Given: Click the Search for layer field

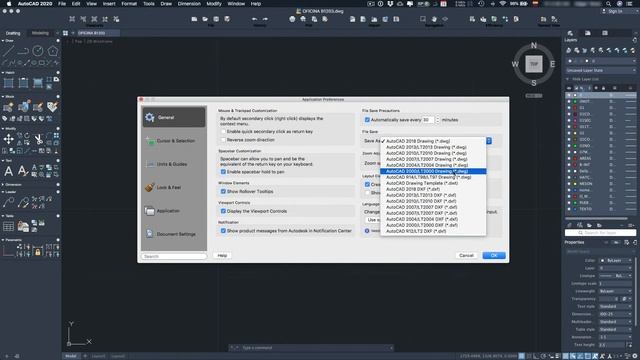Looking at the screenshot, I should [x=600, y=233].
